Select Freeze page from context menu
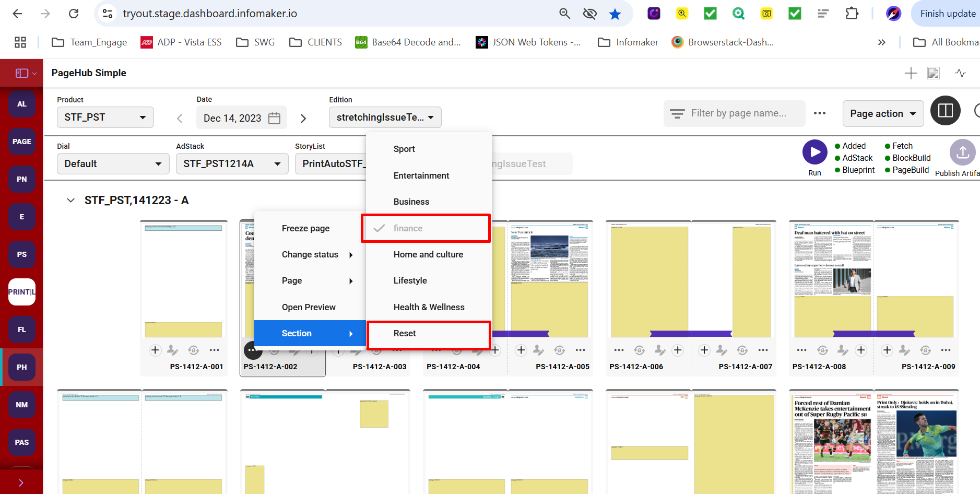Viewport: 980px width, 494px height. [x=305, y=228]
